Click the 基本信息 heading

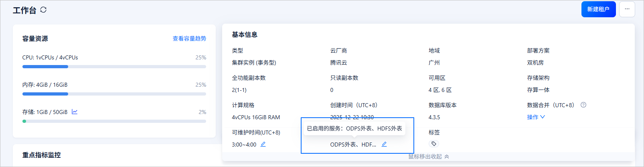[x=245, y=35]
